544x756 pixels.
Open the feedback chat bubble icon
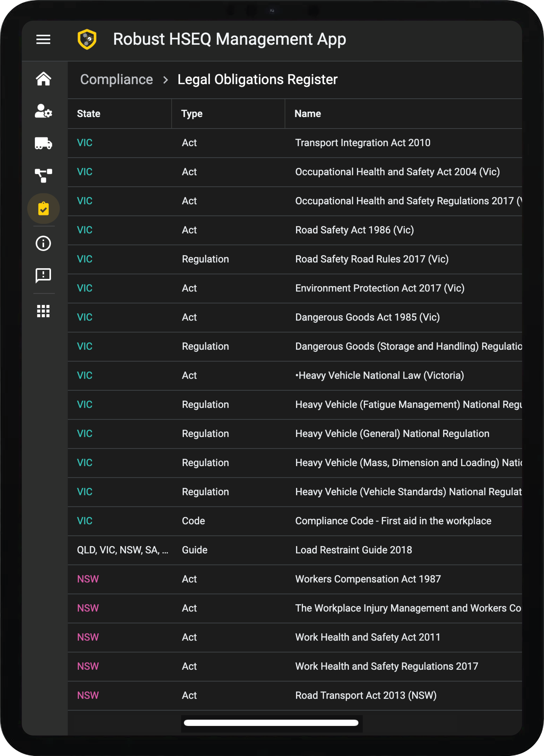[x=43, y=276]
